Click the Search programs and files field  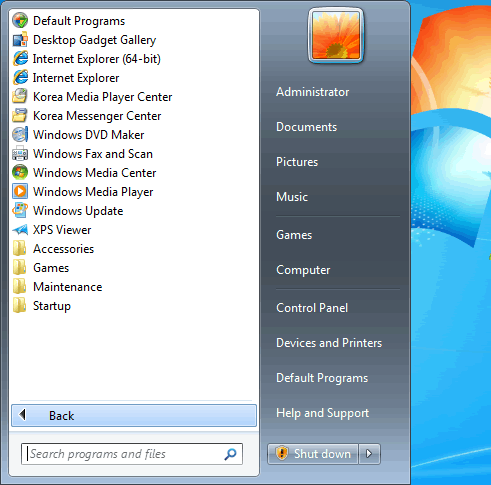[x=132, y=454]
